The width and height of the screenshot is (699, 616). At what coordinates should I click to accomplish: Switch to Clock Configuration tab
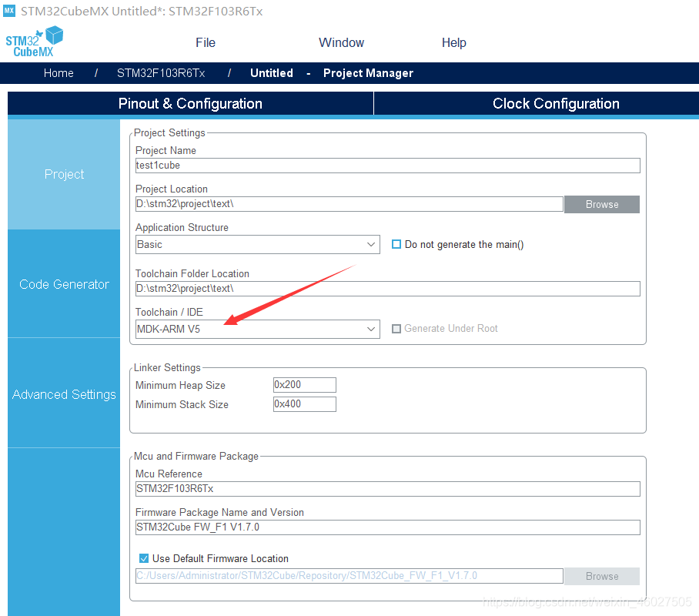[x=556, y=103]
